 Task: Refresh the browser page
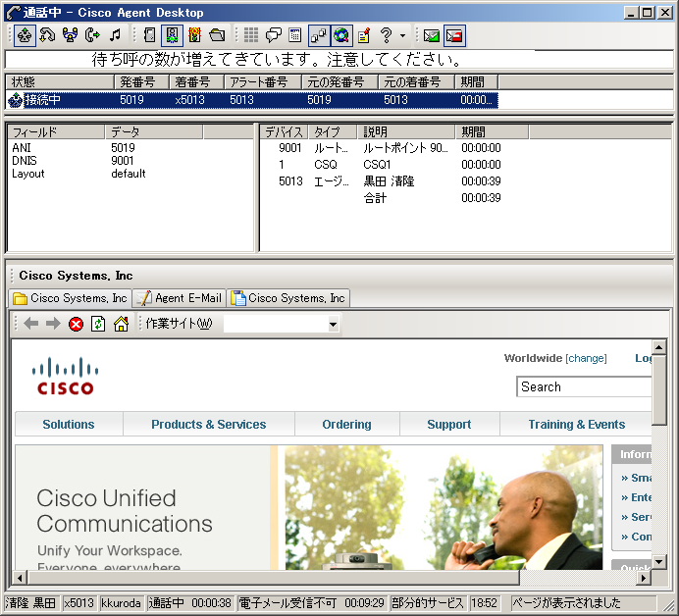pyautogui.click(x=98, y=324)
